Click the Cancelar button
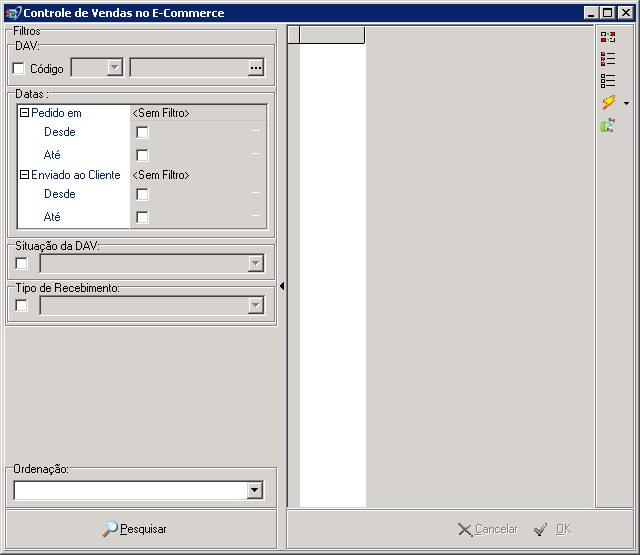The width and height of the screenshot is (640, 555). (x=488, y=529)
